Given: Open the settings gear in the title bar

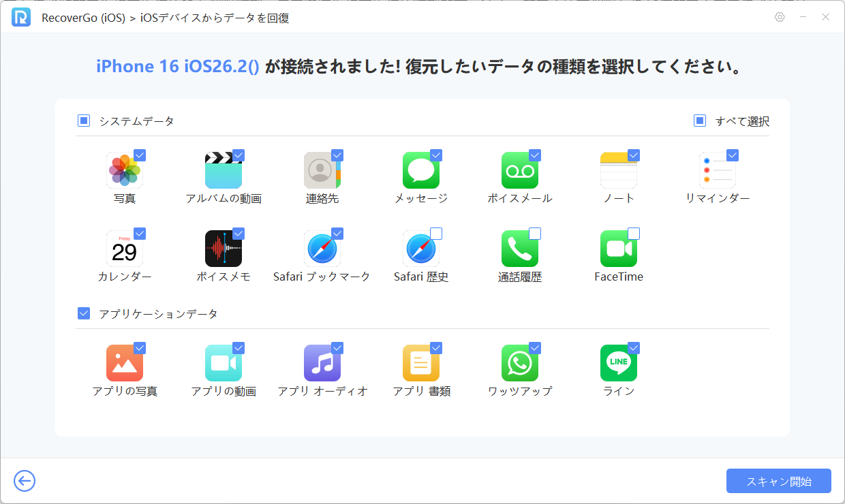Looking at the screenshot, I should click(x=779, y=18).
